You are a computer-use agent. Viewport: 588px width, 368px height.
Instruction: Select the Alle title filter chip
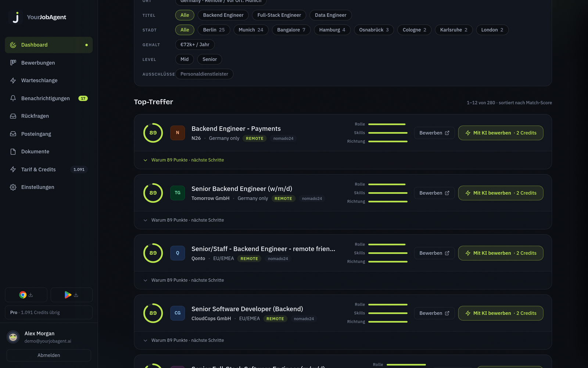(185, 15)
